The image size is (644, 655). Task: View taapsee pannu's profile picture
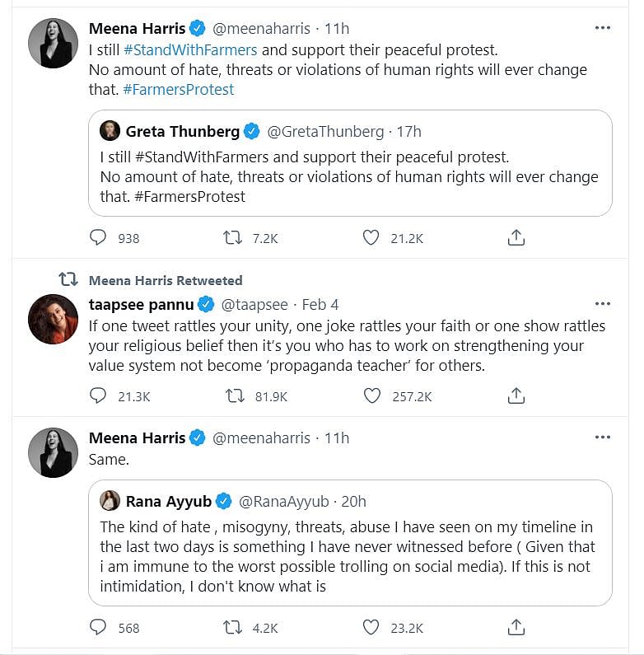coord(54,318)
